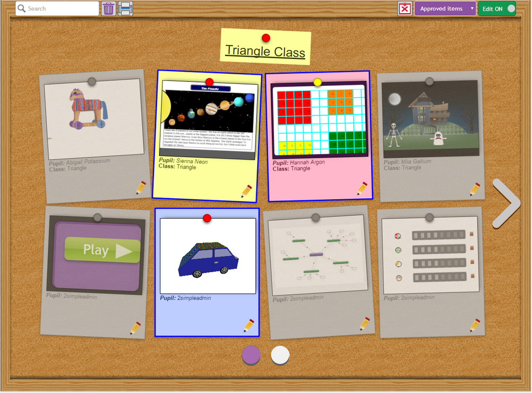The height and width of the screenshot is (393, 532).
Task: Click the red pin on the Planets card
Action: [209, 82]
